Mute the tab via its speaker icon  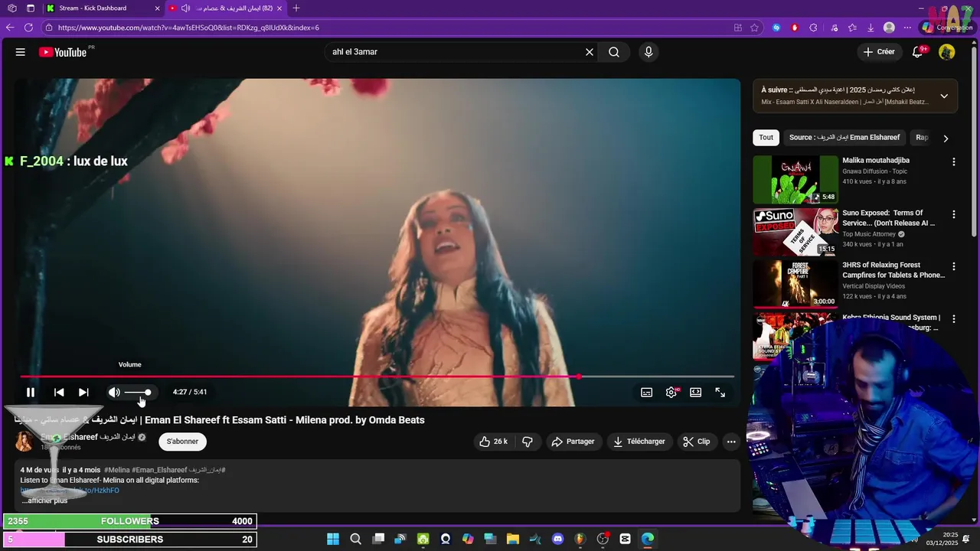(185, 8)
